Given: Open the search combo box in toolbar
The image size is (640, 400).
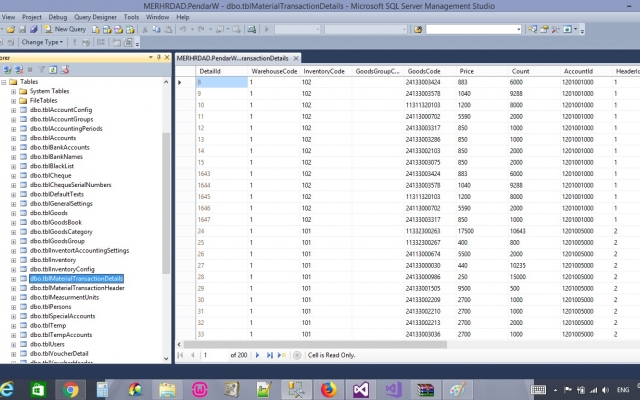Looking at the screenshot, I should [x=473, y=29].
